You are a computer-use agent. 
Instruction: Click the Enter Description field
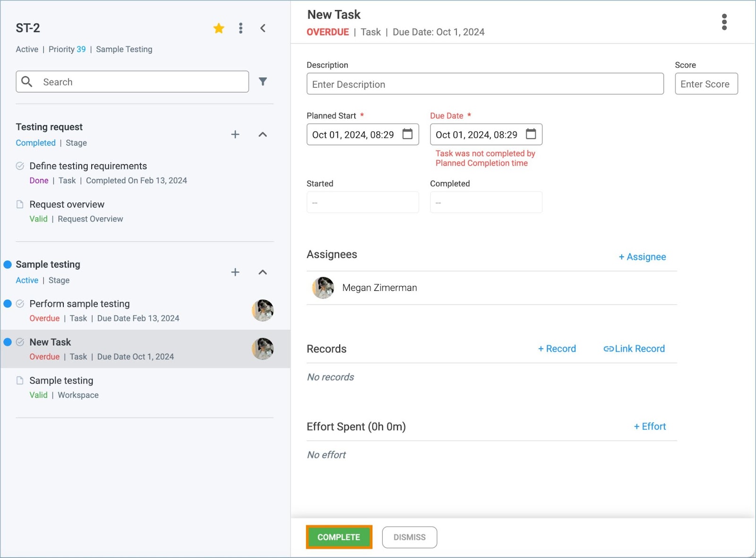pyautogui.click(x=485, y=84)
